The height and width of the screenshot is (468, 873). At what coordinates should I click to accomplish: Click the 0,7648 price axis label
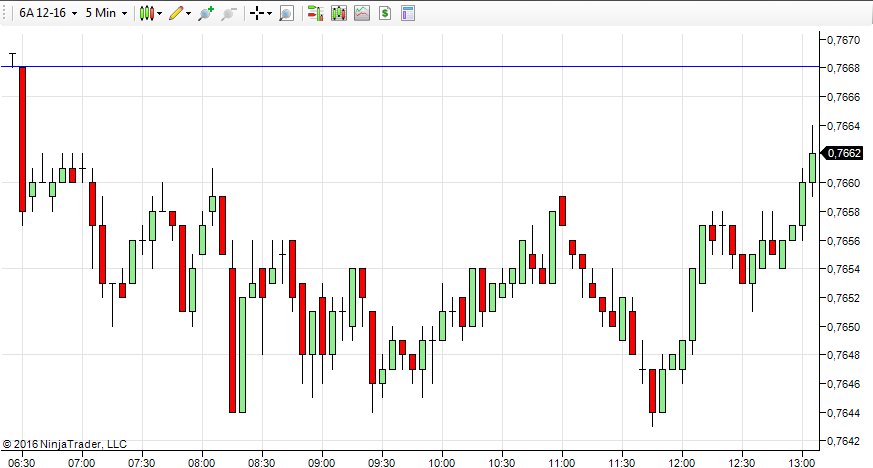coord(843,354)
